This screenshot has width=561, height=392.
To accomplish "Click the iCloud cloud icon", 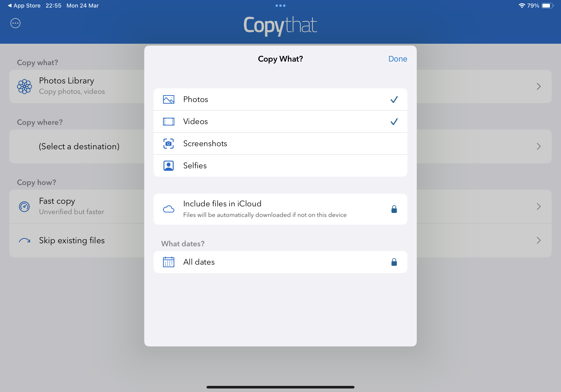I will (169, 209).
